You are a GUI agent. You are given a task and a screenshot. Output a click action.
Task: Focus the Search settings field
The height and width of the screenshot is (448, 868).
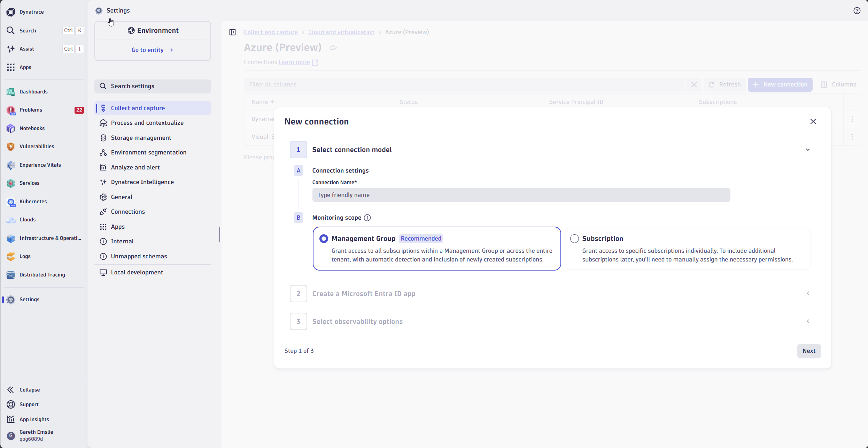[153, 86]
